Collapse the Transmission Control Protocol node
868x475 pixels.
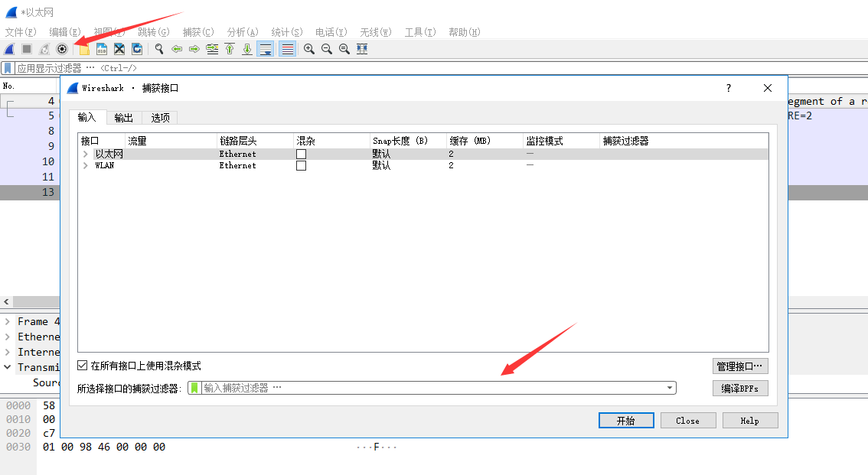(7, 366)
